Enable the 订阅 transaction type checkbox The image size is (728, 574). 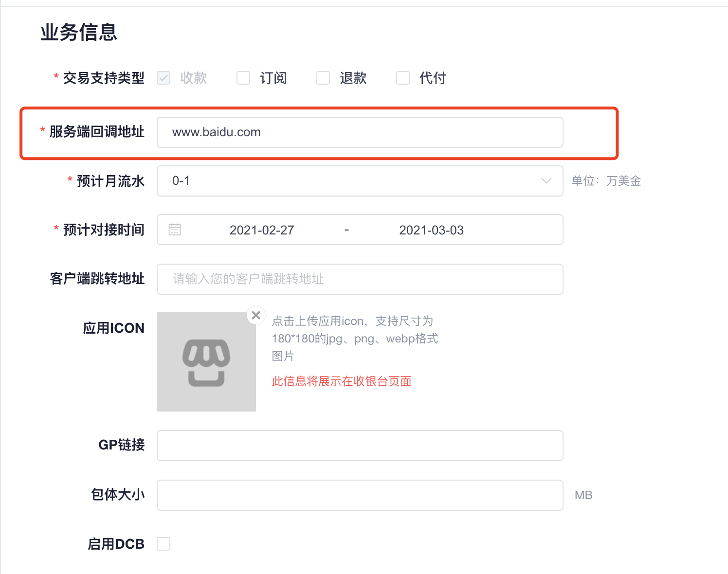(243, 78)
